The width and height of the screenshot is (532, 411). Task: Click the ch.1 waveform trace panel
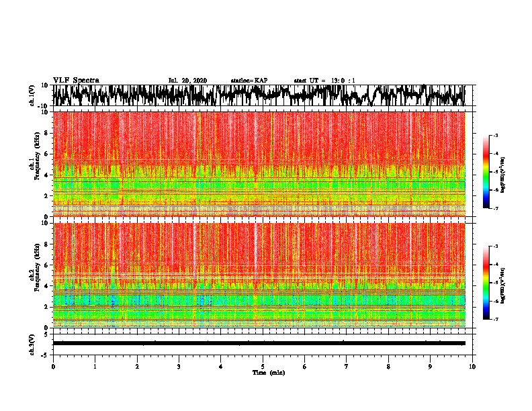(263, 95)
